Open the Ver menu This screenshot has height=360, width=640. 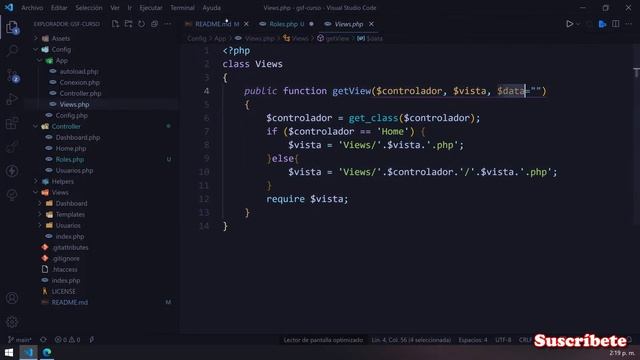(115, 8)
